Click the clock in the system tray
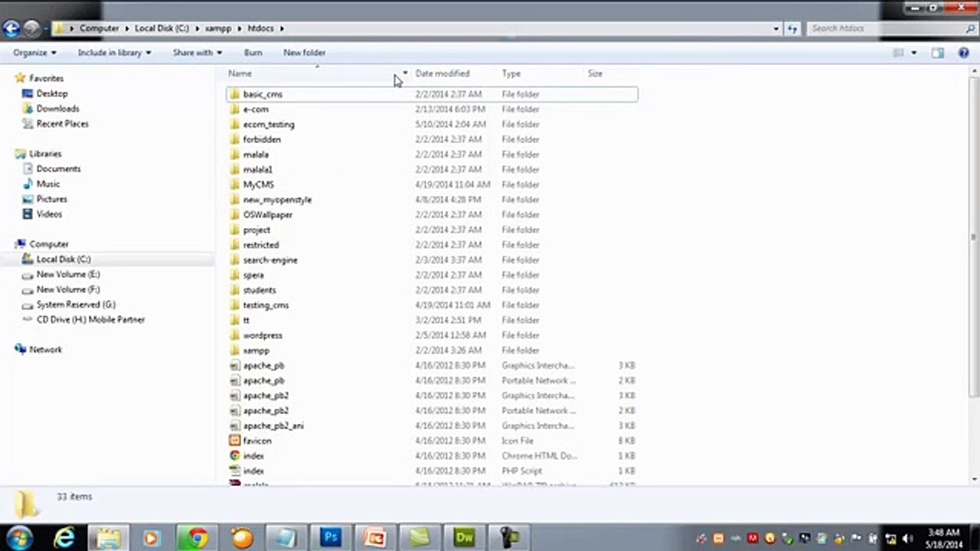 (x=943, y=539)
